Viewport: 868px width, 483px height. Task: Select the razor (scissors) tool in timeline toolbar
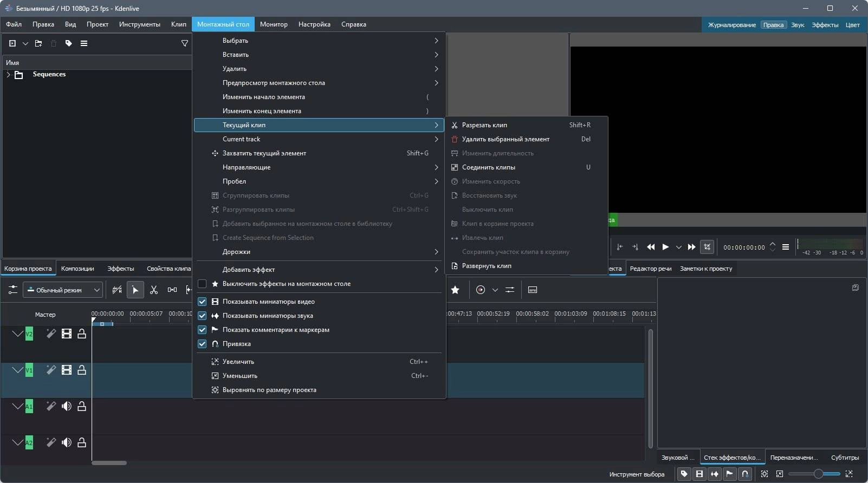pyautogui.click(x=154, y=290)
